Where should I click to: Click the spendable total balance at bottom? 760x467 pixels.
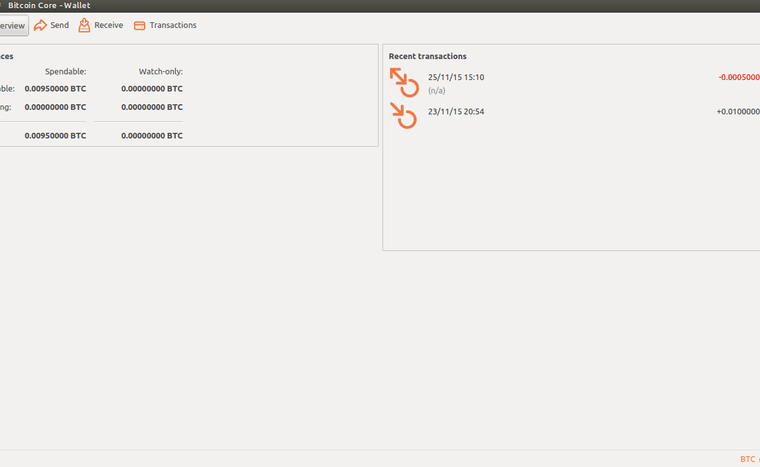55,135
